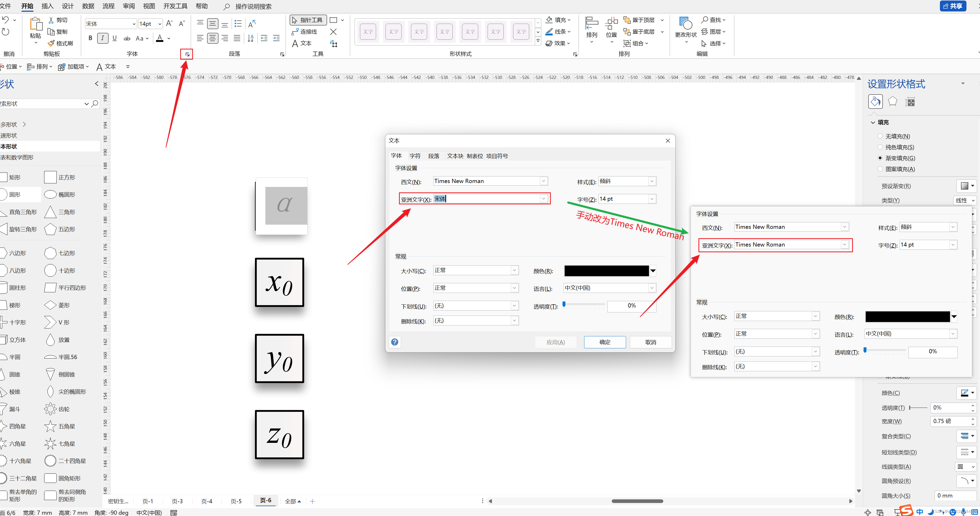Open the Asian text font dropdown

tap(543, 198)
